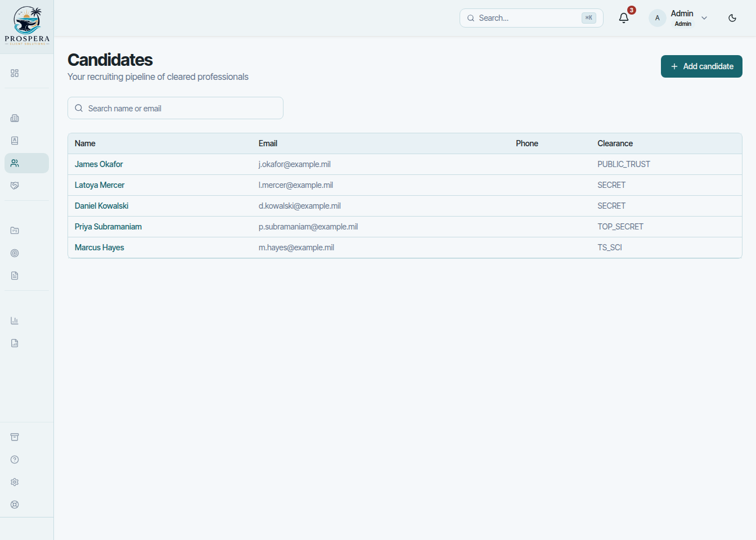The image size is (756, 540).
Task: Open the archive box icon in sidebar
Action: point(15,437)
